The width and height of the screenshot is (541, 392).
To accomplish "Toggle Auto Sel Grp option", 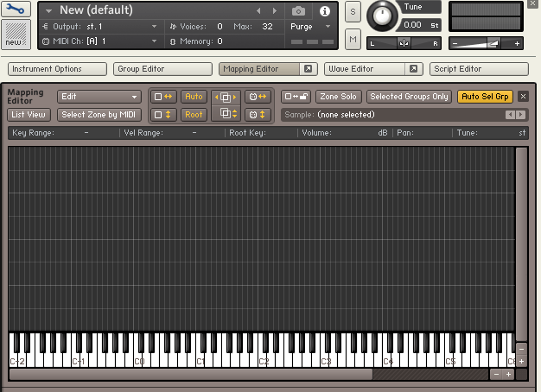I will (485, 97).
